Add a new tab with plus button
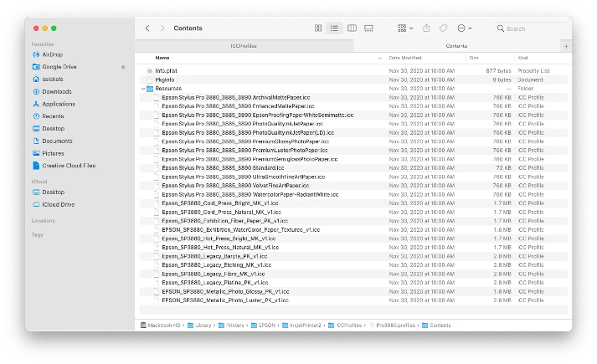Screen dimensions: 597x364 pyautogui.click(x=566, y=46)
